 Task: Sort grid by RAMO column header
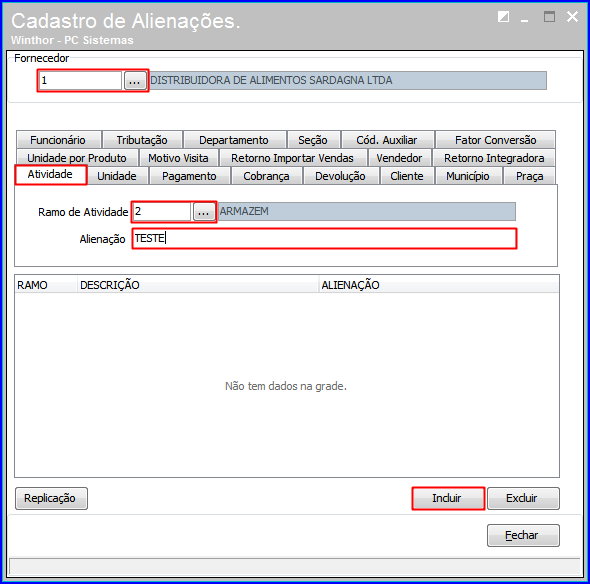tap(46, 285)
